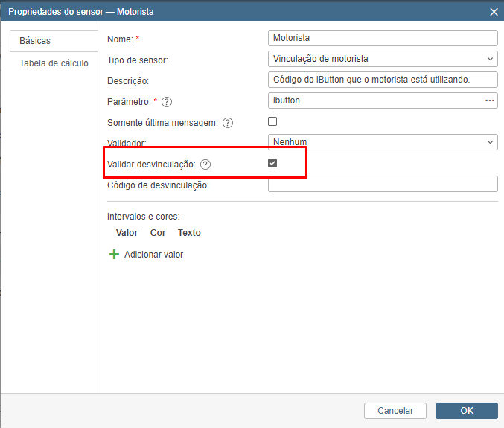Focus the Descrição text field
The width and height of the screenshot is (504, 428).
pos(382,80)
